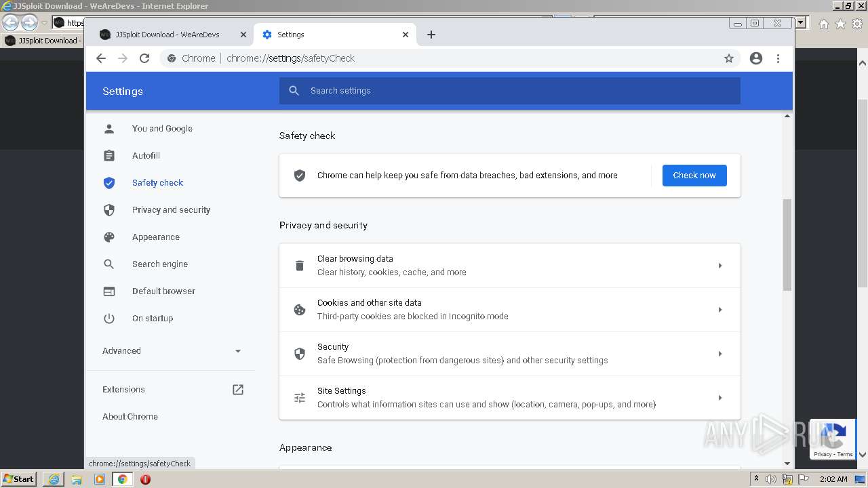Screen dimensions: 868x488
Task: Open the file explorer taskbar icon
Action: [77, 479]
